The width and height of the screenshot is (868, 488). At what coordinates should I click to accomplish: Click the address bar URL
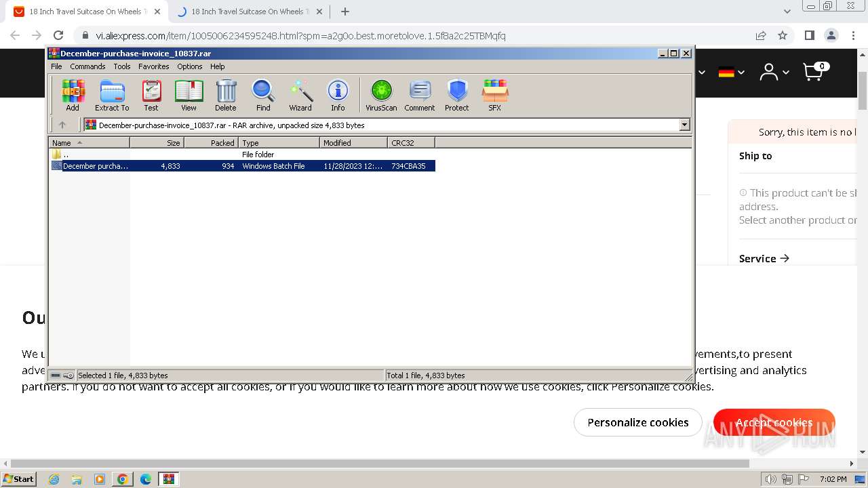[300, 36]
